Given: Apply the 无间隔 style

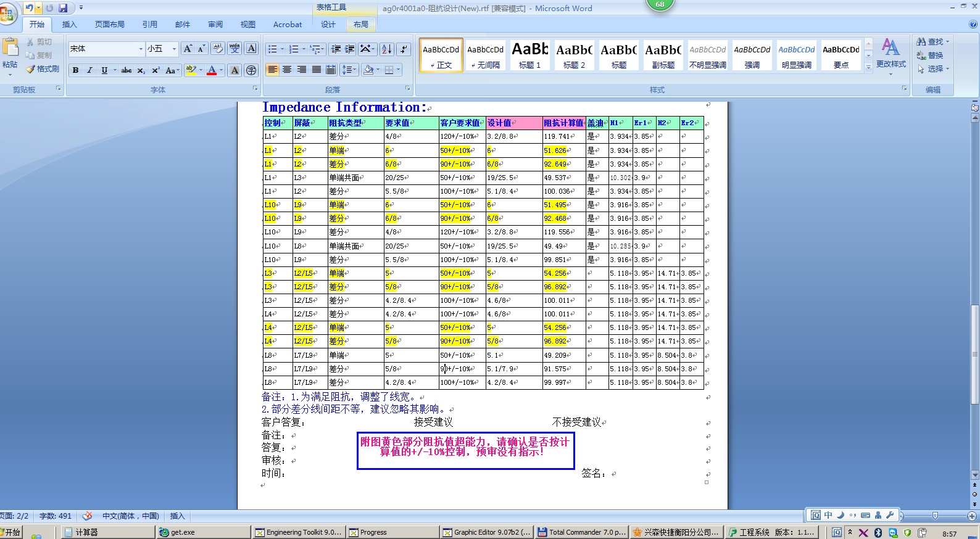Looking at the screenshot, I should [x=486, y=55].
